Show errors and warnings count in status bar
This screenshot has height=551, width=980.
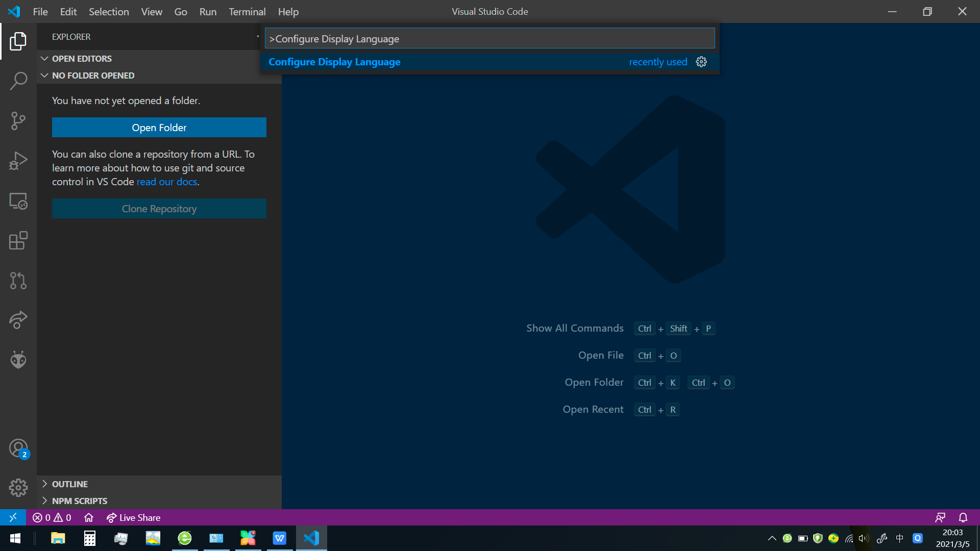[x=52, y=517]
